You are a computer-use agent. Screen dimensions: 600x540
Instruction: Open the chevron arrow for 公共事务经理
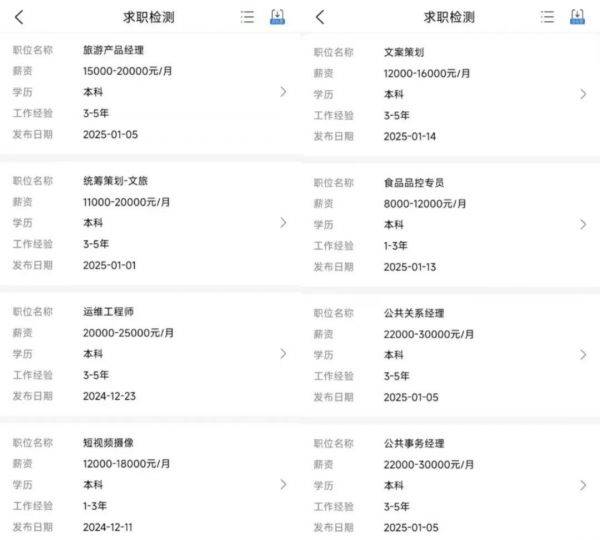(583, 486)
